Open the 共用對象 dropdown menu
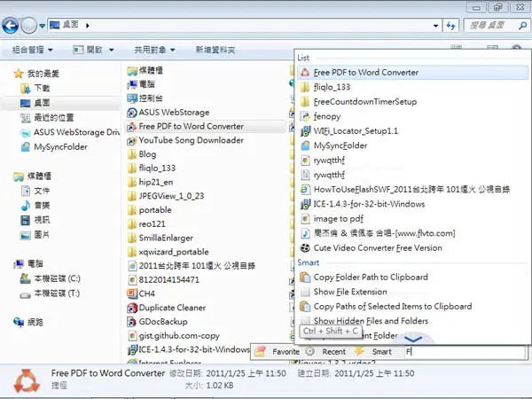 coord(154,50)
